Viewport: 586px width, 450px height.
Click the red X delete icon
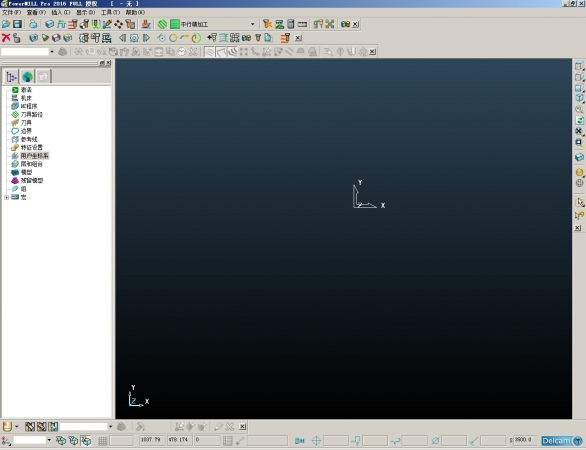(6, 38)
